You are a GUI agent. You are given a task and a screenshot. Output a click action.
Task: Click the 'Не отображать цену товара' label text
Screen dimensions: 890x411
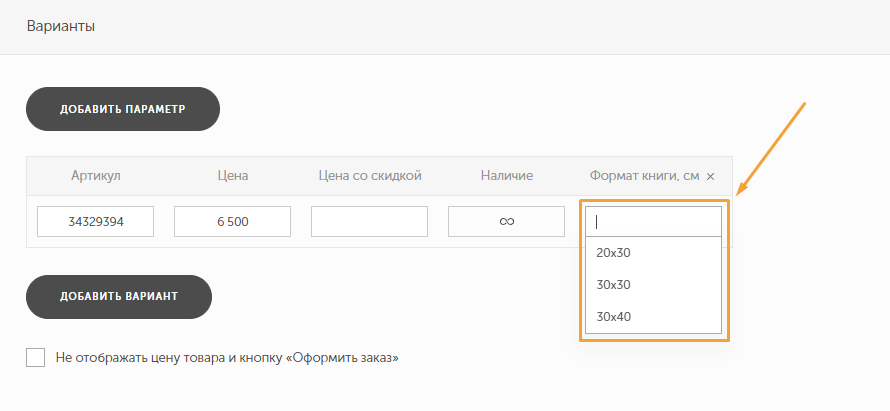(227, 357)
